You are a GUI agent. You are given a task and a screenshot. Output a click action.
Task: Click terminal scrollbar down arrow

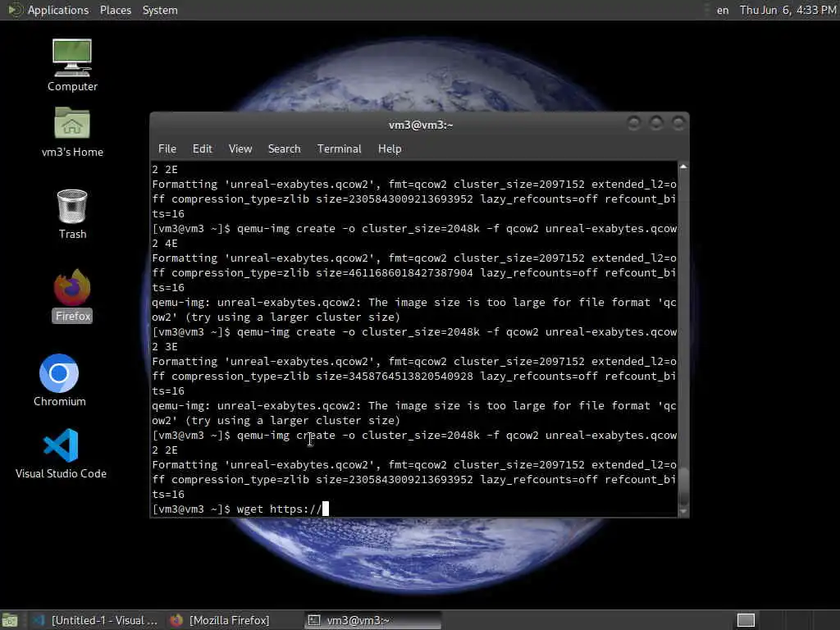683,512
